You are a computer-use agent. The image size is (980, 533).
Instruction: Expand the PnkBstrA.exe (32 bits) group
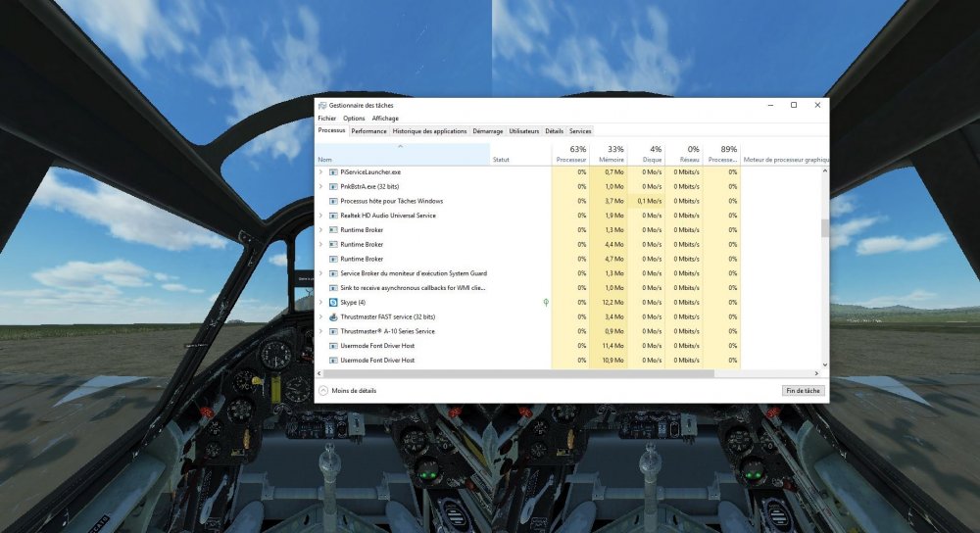320,186
